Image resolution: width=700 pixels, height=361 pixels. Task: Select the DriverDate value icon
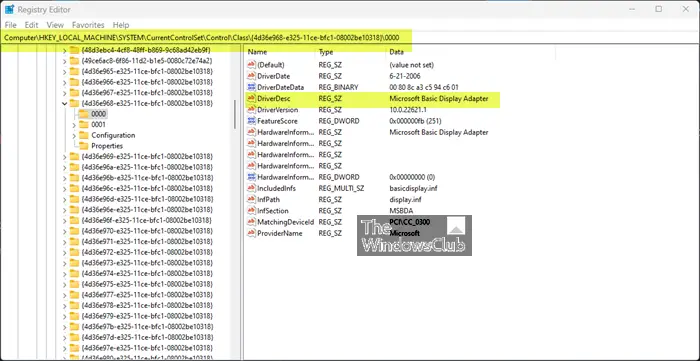(x=251, y=76)
